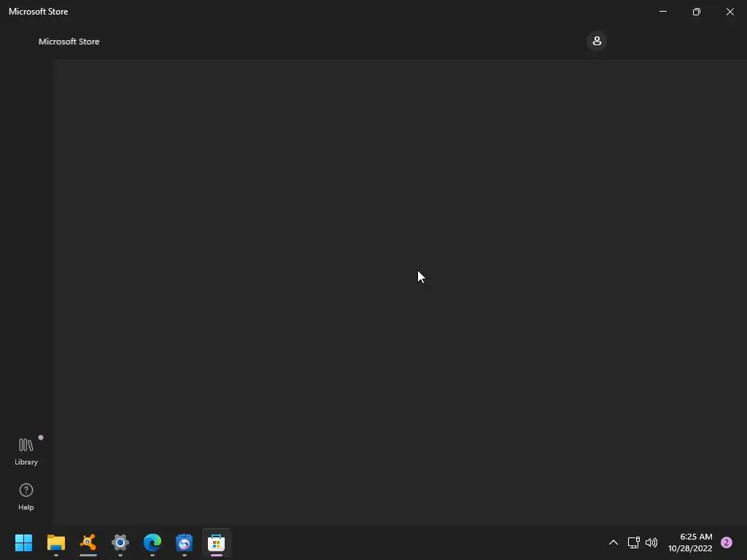Click the Microsoft Store header title text
Viewport: 747px width, 560px height.
[x=69, y=42]
